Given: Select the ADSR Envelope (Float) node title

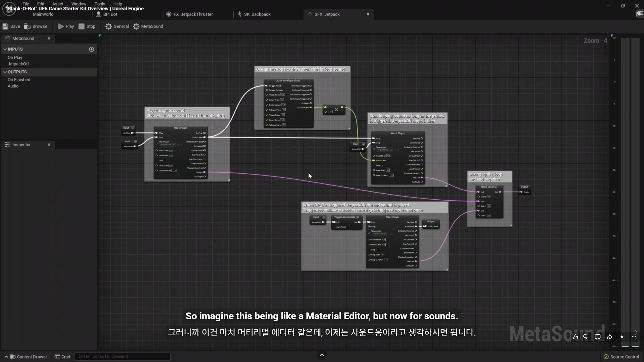Looking at the screenshot, I should pos(288,81).
